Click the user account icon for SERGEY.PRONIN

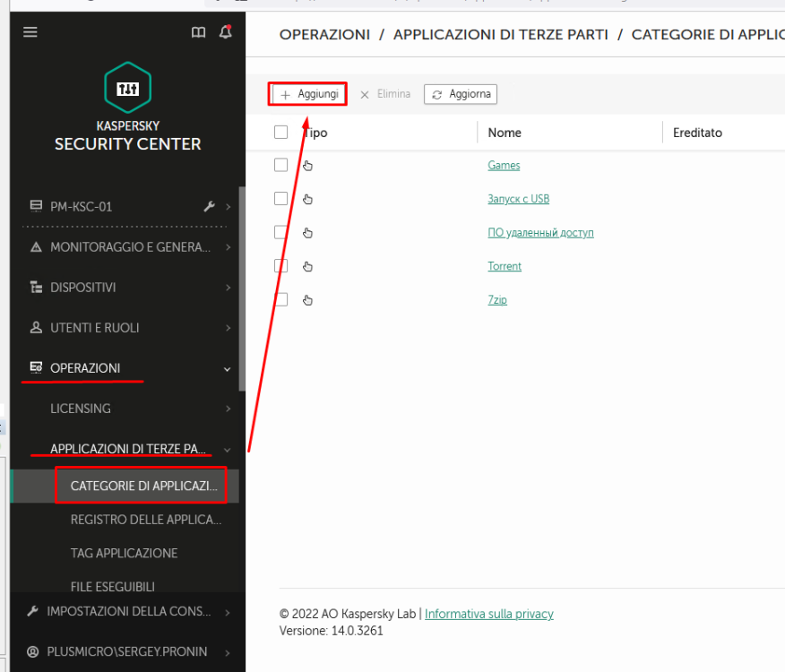click(x=33, y=651)
